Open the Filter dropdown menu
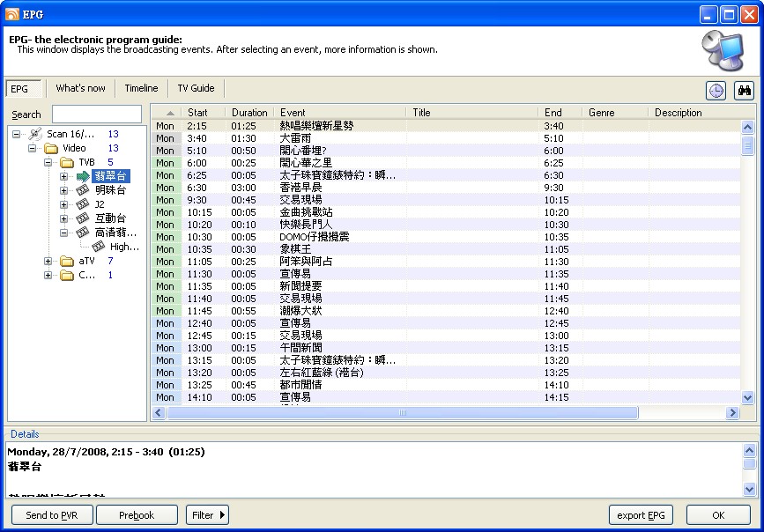 click(207, 515)
